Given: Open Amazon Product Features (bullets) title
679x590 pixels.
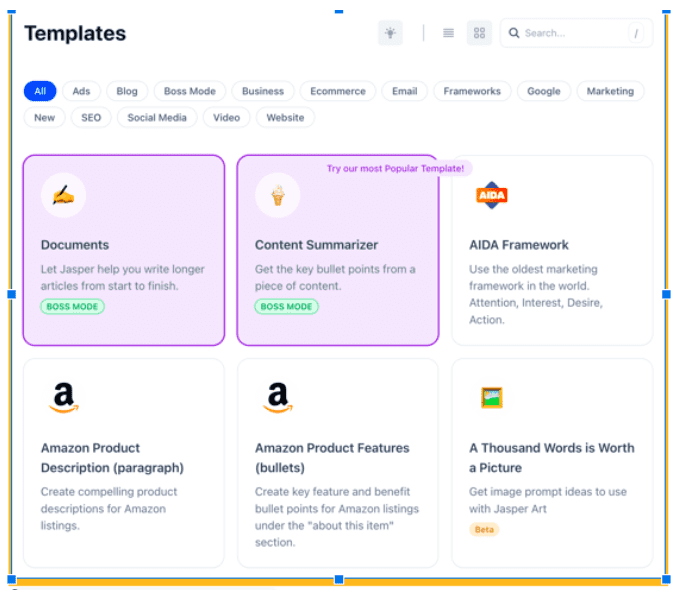Looking at the screenshot, I should click(x=332, y=457).
